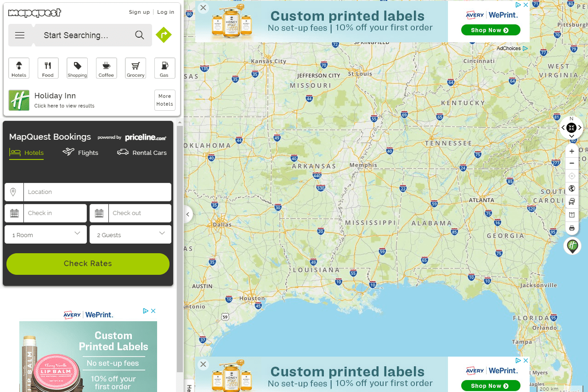Viewport: 588px width, 392px height.
Task: Search for hotels using the Hotels icon
Action: click(x=19, y=68)
